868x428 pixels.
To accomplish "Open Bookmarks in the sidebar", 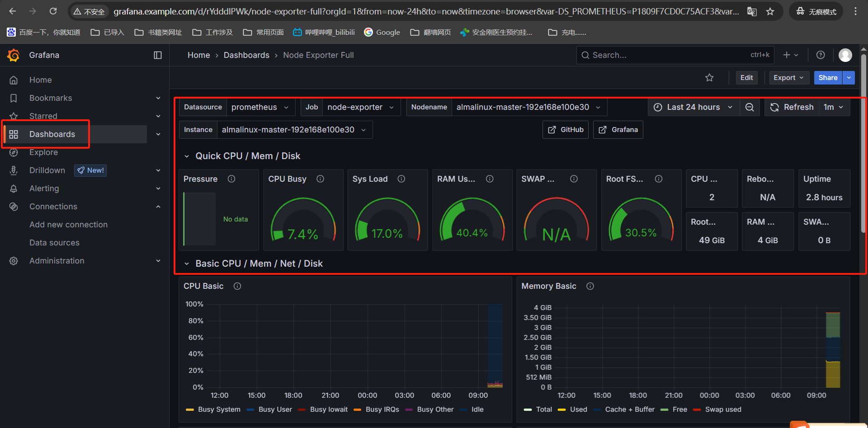I will 51,98.
